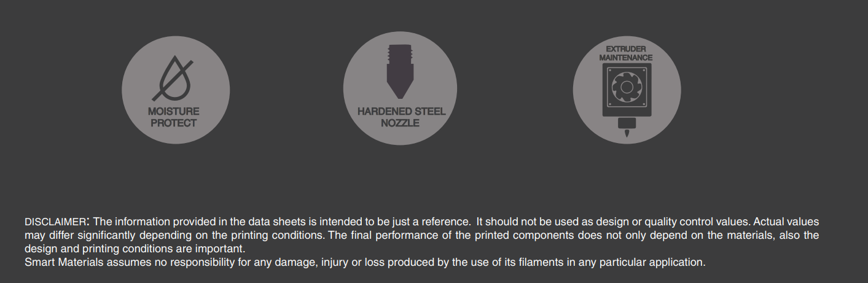Select the hardened steel nozzle graphic
The image size is (868, 283).
click(400, 72)
